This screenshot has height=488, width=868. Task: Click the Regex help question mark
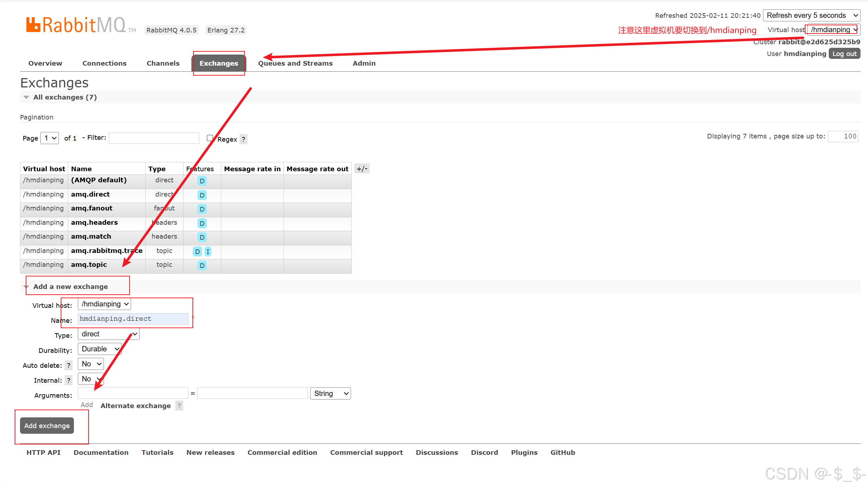tap(244, 139)
